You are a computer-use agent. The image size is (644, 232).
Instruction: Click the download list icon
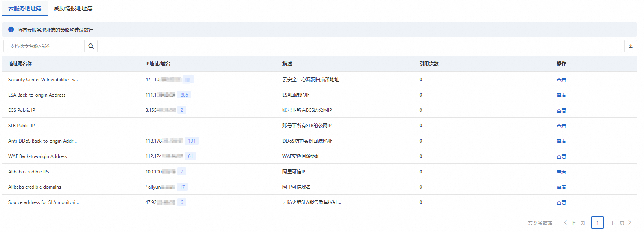630,46
